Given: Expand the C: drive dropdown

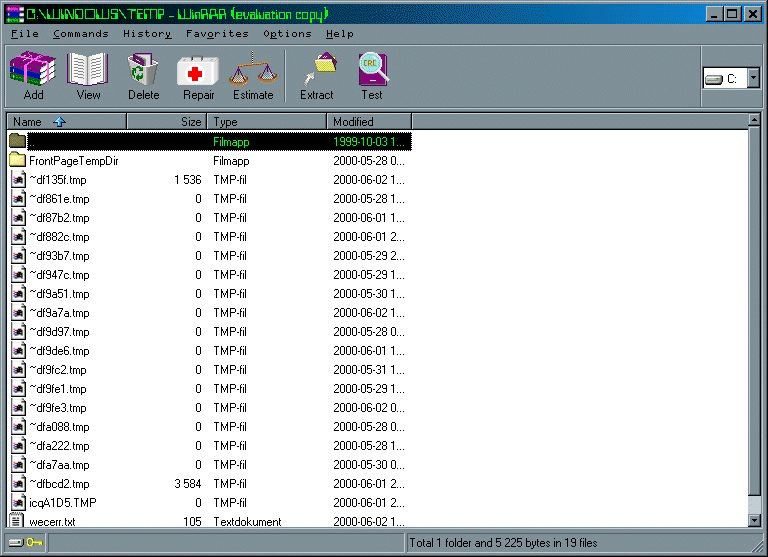Looking at the screenshot, I should (x=753, y=78).
